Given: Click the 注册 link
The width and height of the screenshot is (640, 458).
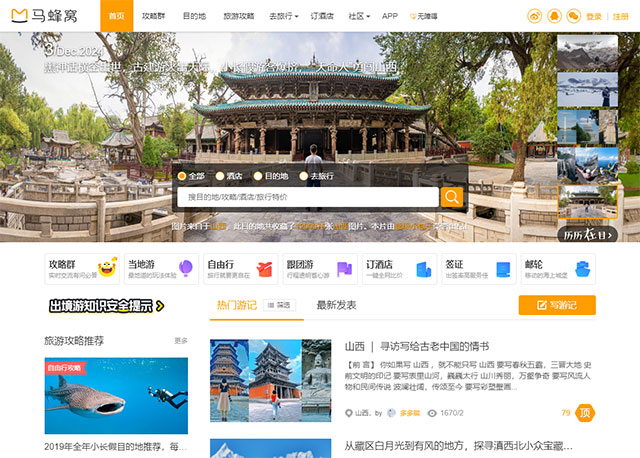Looking at the screenshot, I should click(621, 17).
